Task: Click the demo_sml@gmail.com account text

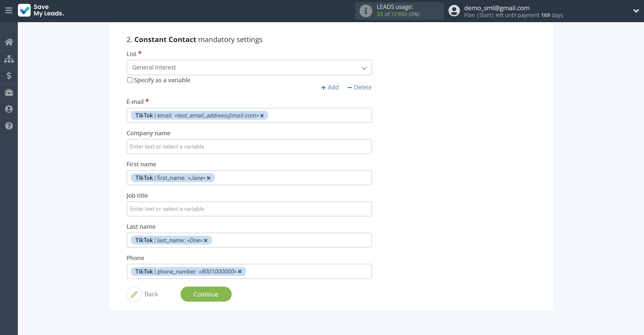Action: (497, 8)
